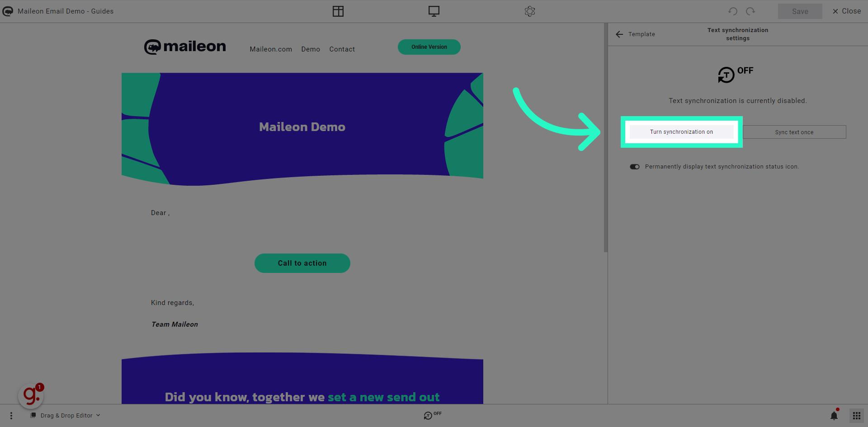Click the redo arrow icon
This screenshot has height=427, width=868.
(750, 11)
